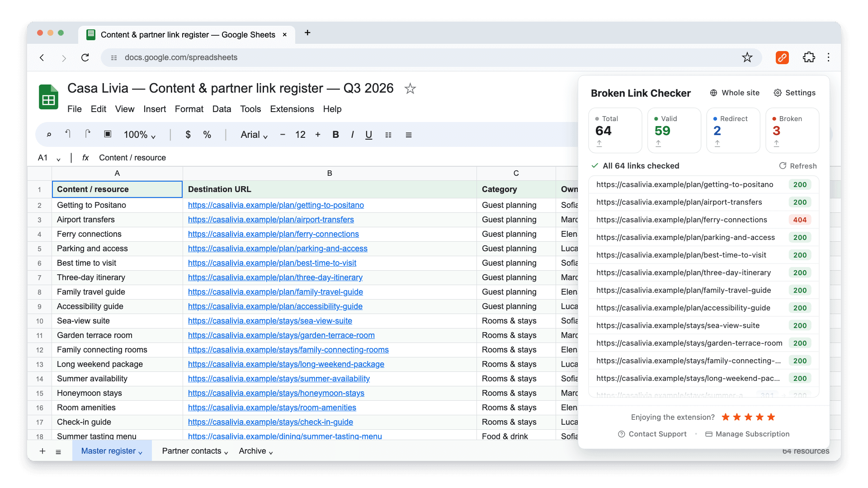Refresh the checked links list
This screenshot has height=488, width=868.
tap(798, 166)
